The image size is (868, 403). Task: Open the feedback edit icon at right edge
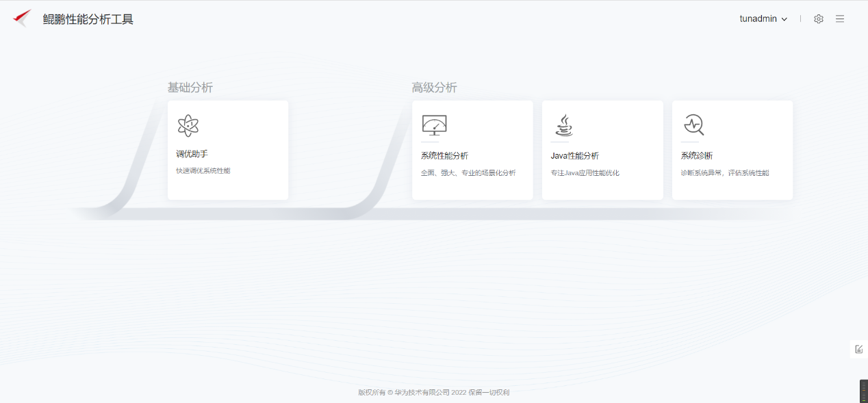click(859, 349)
